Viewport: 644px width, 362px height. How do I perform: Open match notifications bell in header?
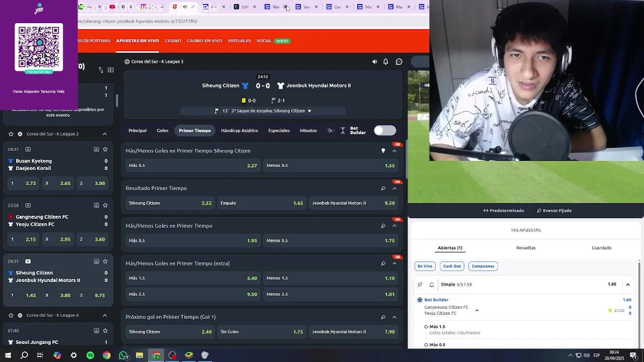[386, 62]
